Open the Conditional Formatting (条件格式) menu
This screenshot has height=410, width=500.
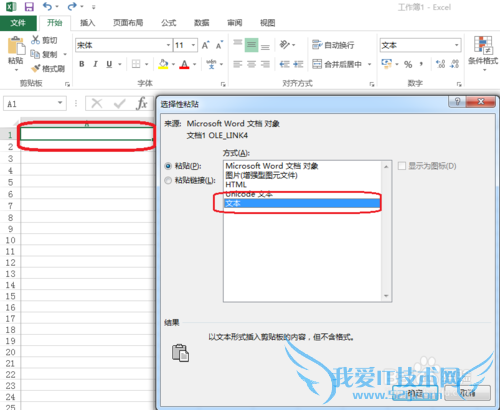pos(483,53)
